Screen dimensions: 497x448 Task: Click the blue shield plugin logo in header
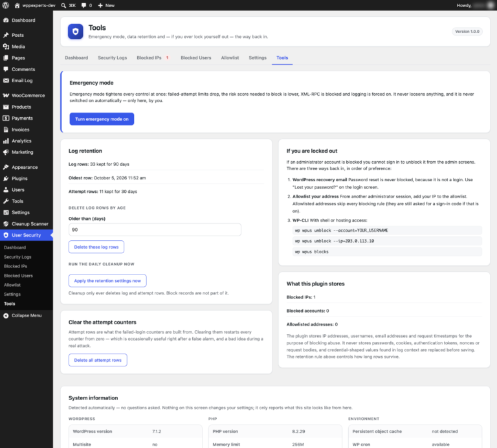76,31
